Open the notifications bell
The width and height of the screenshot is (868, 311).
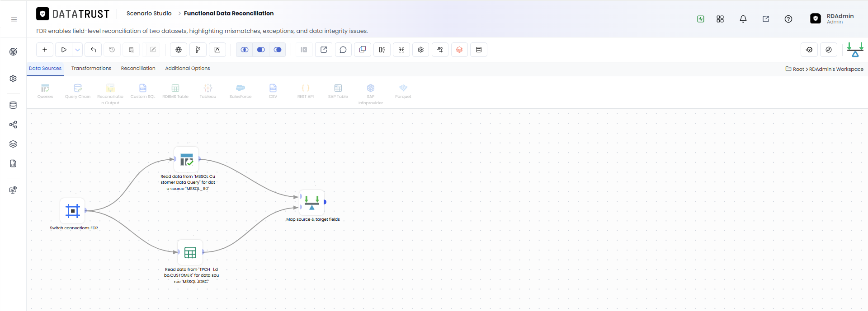tap(743, 19)
